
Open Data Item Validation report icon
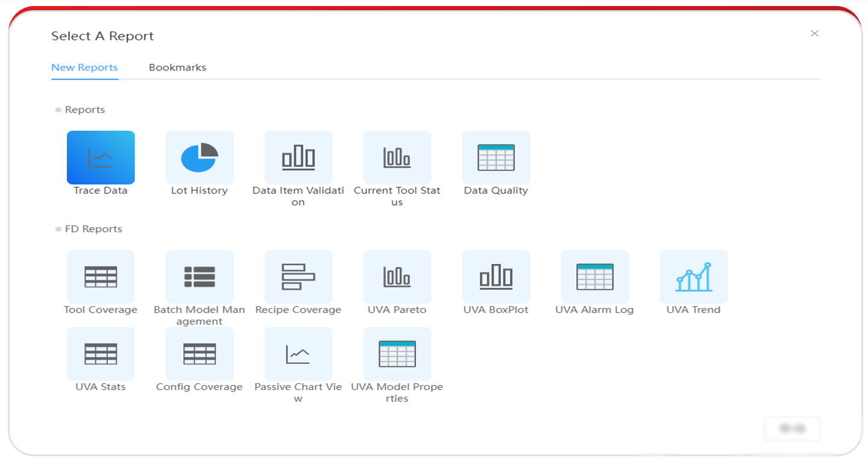pos(298,157)
